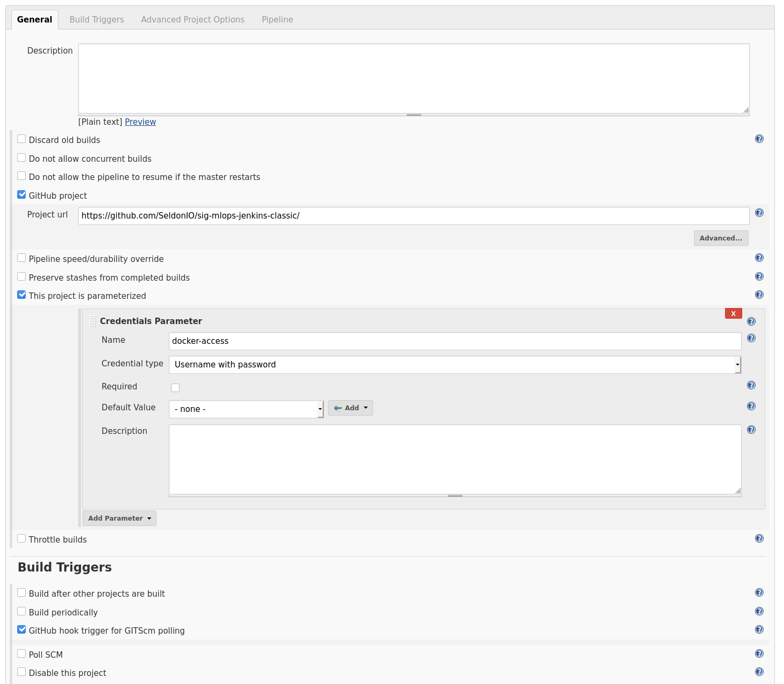Show help for GitHub hook trigger option
This screenshot has width=784, height=684.
759,630
